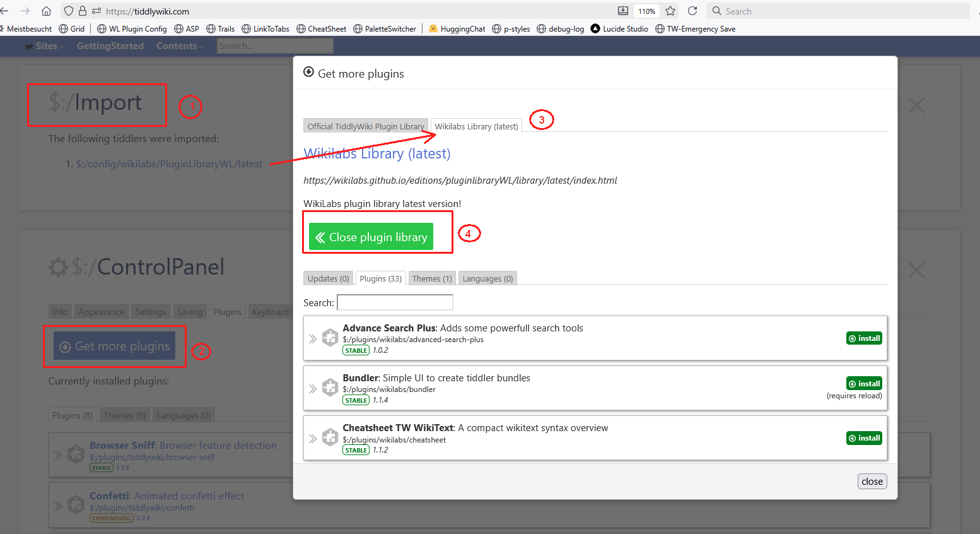Install the Bundler plugin
Image resolution: width=980 pixels, height=534 pixels.
click(864, 383)
